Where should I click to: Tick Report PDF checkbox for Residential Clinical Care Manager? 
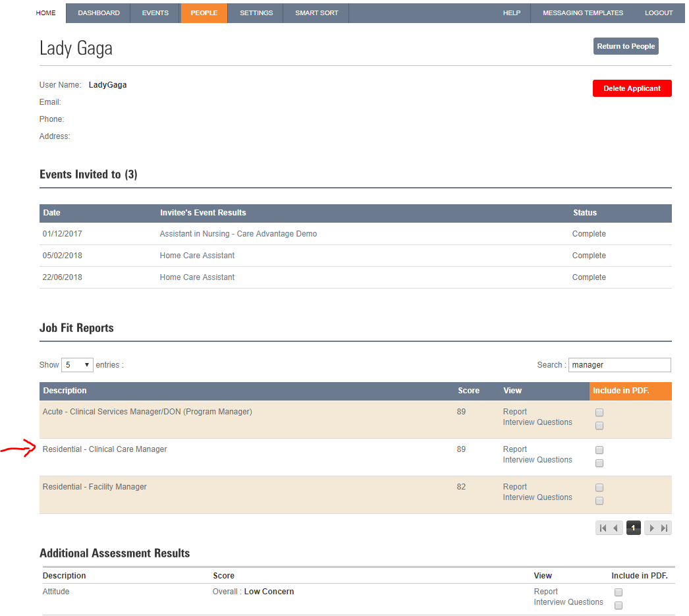[x=599, y=449]
